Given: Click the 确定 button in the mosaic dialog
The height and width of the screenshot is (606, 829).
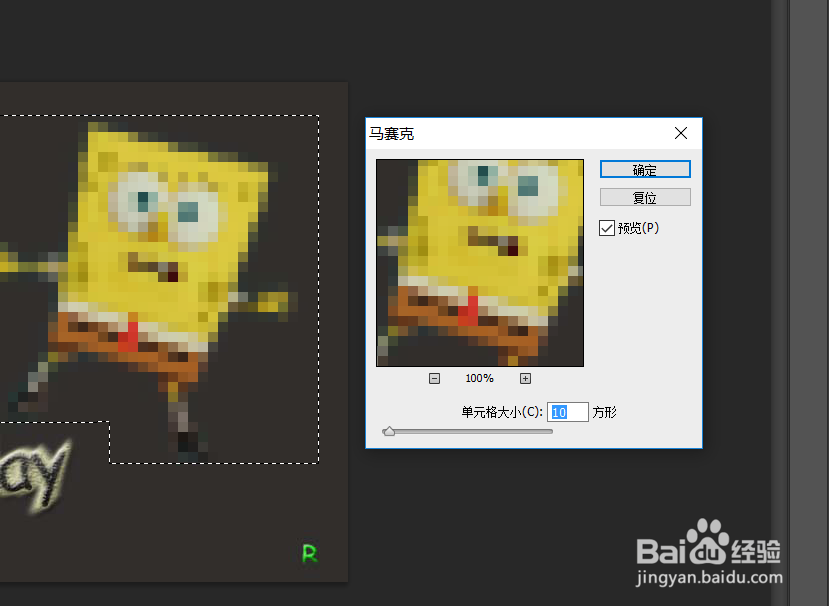Looking at the screenshot, I should (645, 170).
